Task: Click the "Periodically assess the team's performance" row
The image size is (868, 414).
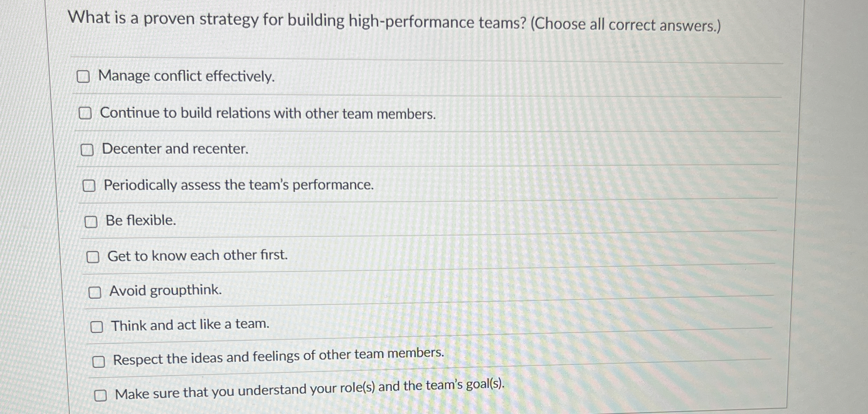Action: pyautogui.click(x=239, y=185)
